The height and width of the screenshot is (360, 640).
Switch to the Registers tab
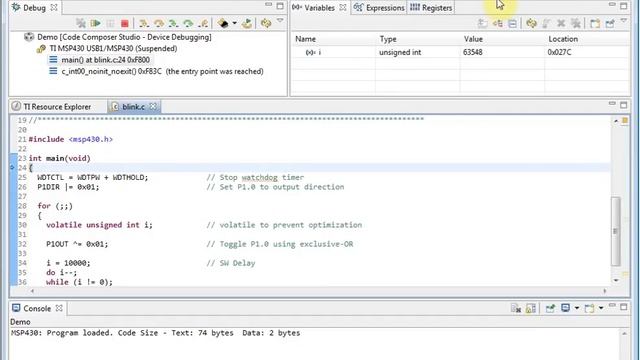click(x=431, y=8)
